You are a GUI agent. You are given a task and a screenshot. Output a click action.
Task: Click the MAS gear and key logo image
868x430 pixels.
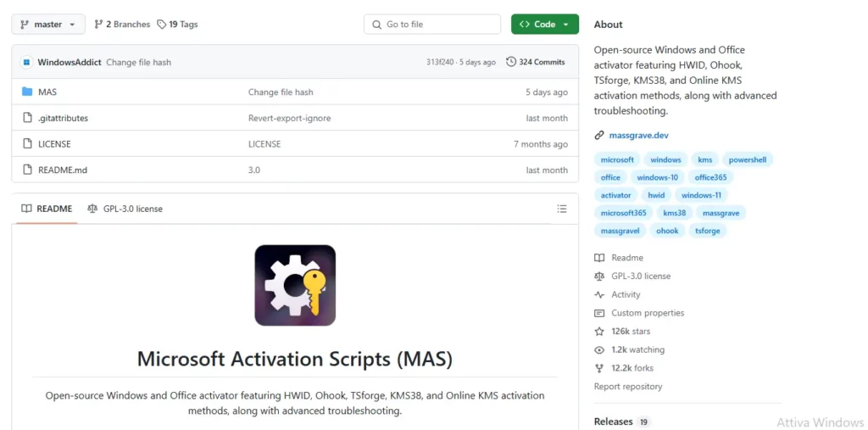pos(295,285)
